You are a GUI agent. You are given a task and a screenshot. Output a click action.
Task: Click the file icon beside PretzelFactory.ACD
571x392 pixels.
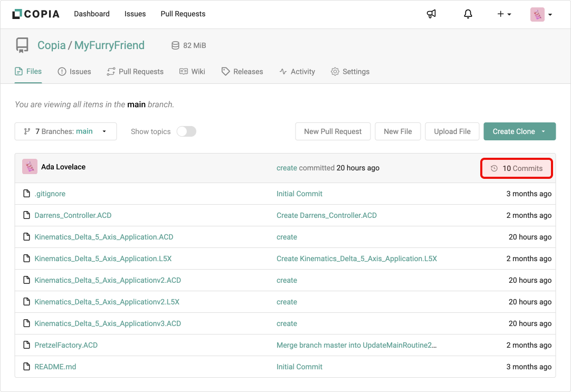(x=26, y=345)
